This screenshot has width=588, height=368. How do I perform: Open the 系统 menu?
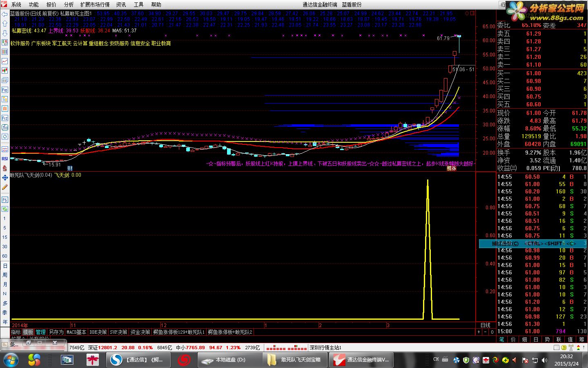coord(16,4)
